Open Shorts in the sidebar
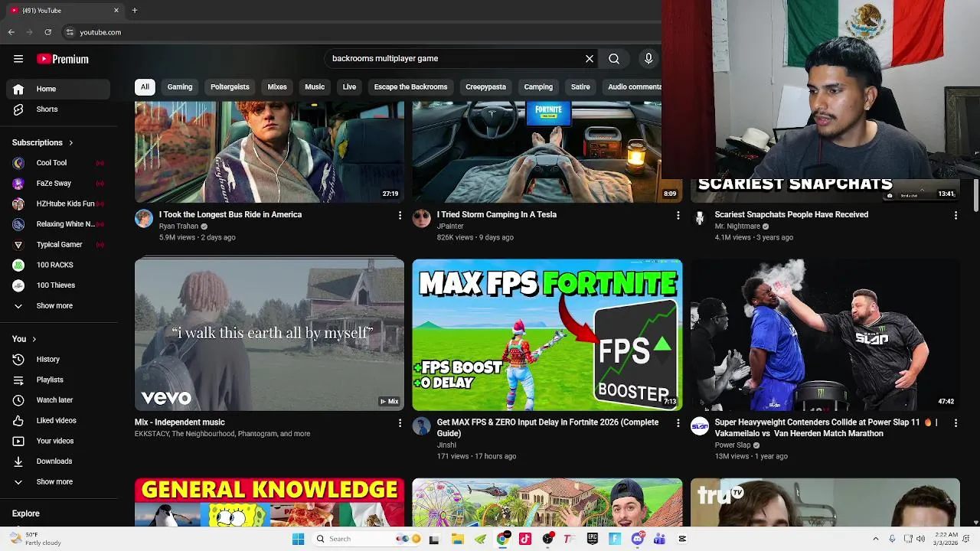 58,109
